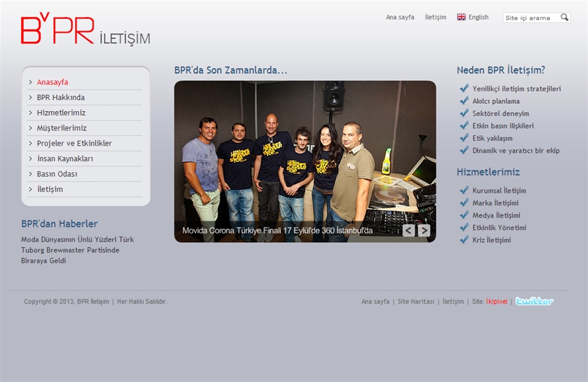Select İnsan Kaynakları in the sidebar
The width and height of the screenshot is (588, 382).
65,159
